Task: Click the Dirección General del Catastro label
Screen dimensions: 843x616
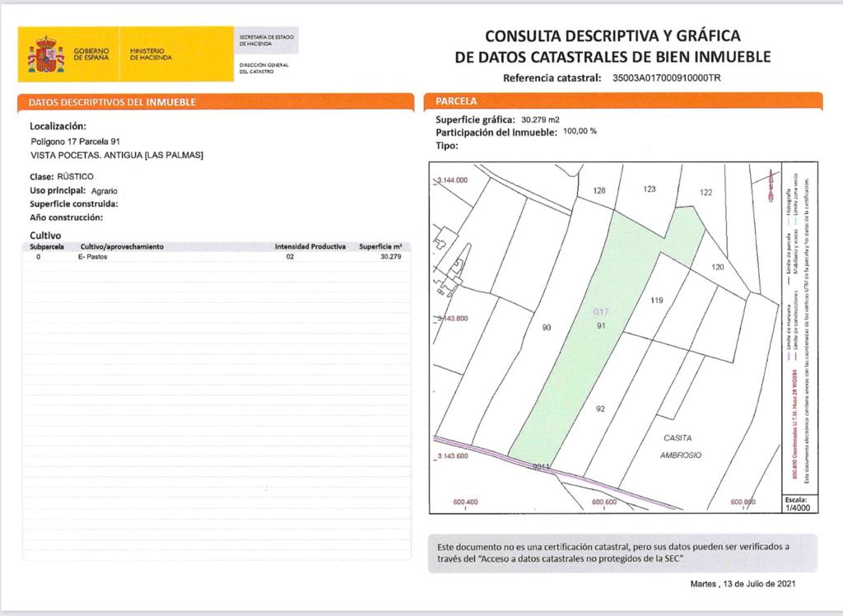Action: tap(263, 68)
